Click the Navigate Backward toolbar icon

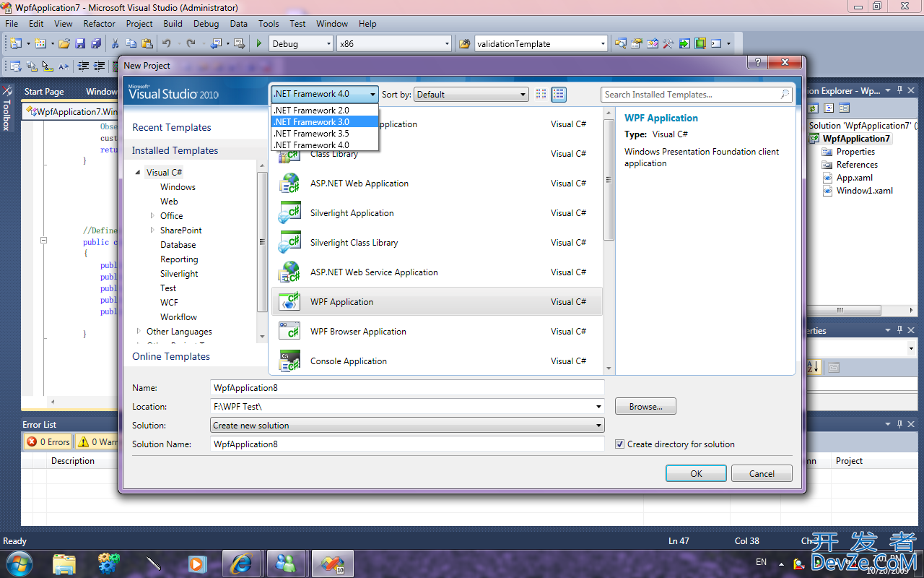pyautogui.click(x=215, y=43)
